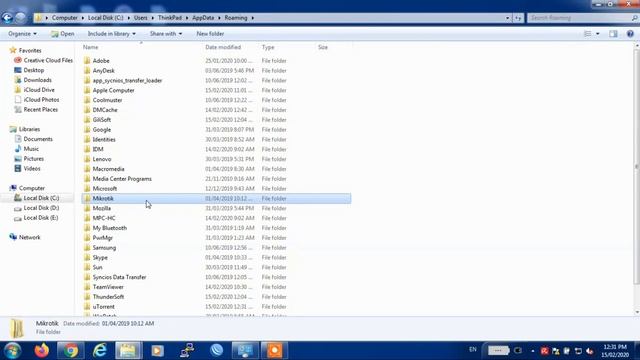Select Local Disk (C:) in the breadcrumb
Screen dimensions: 640x360
click(x=106, y=18)
